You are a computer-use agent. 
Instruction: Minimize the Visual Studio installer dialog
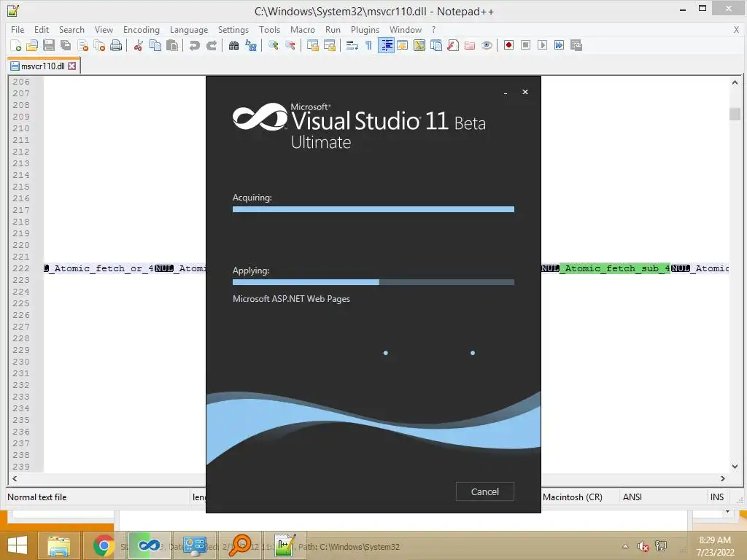(x=506, y=93)
